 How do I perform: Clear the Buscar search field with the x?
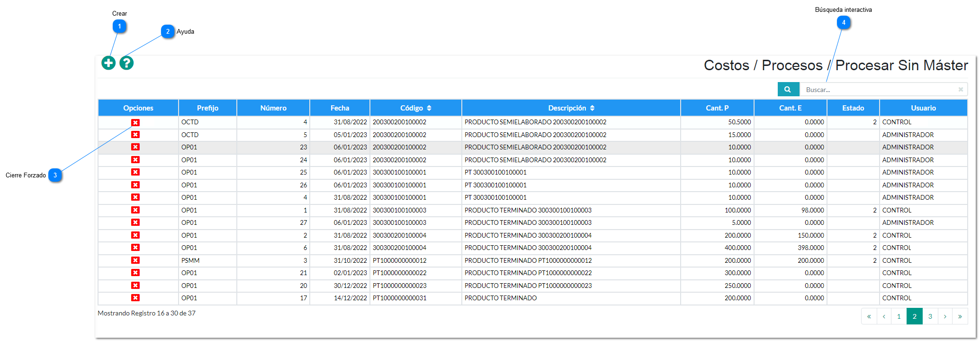961,89
